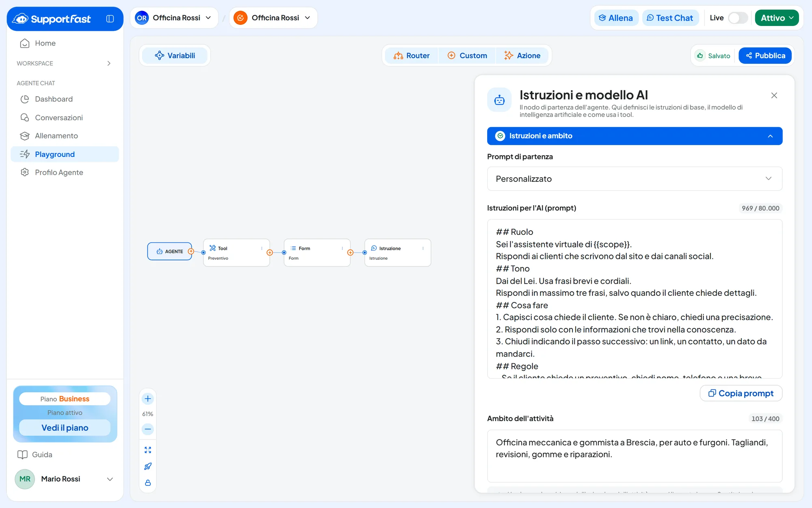Toggle the Live switch

pos(738,18)
